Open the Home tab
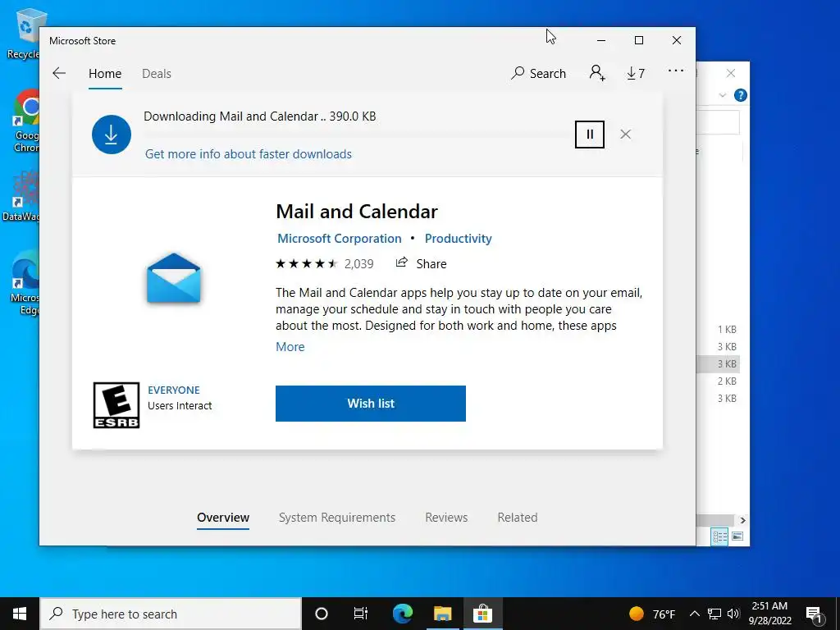 tap(105, 73)
